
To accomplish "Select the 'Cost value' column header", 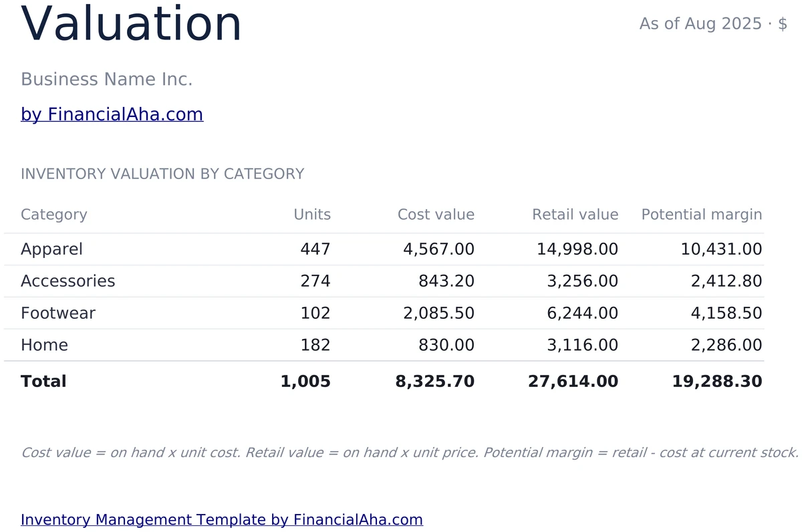I will pos(436,215).
